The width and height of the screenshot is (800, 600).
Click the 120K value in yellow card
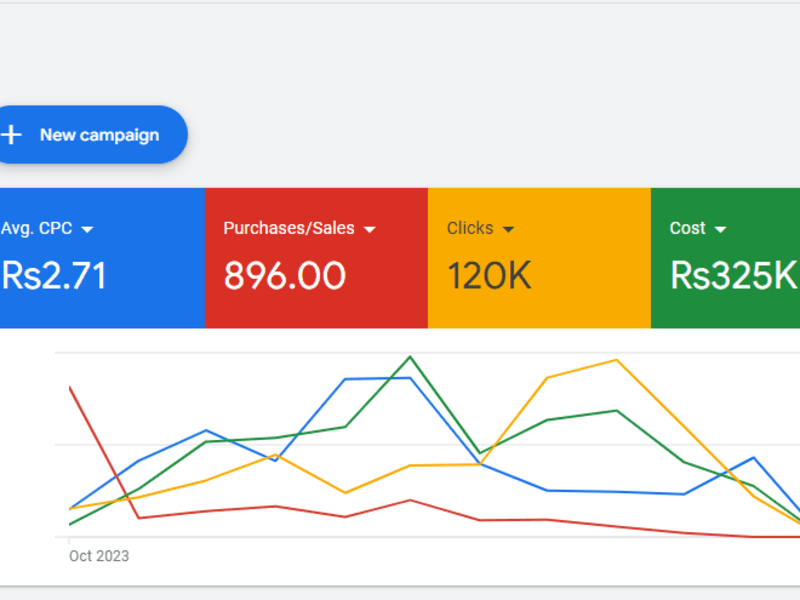[x=489, y=276]
